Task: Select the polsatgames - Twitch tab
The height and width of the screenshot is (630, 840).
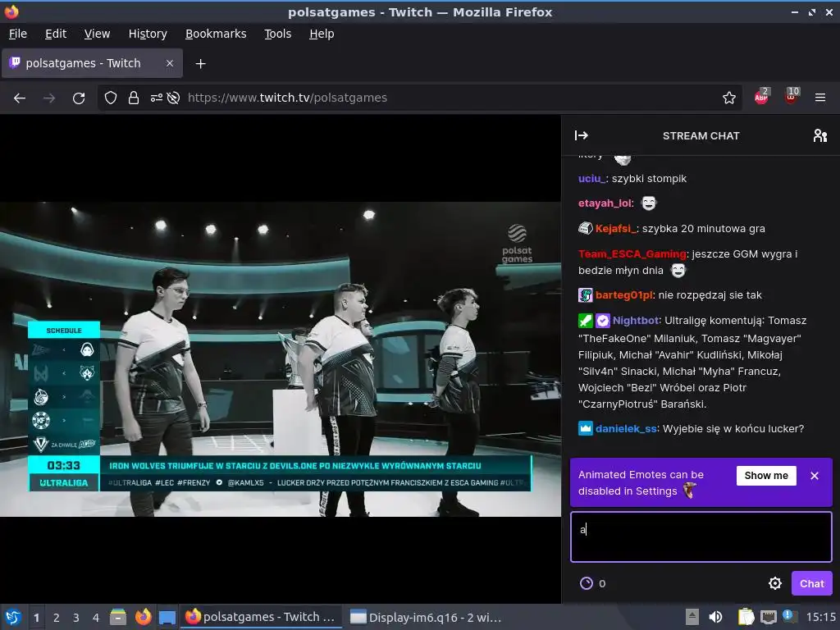Action: pyautogui.click(x=92, y=63)
